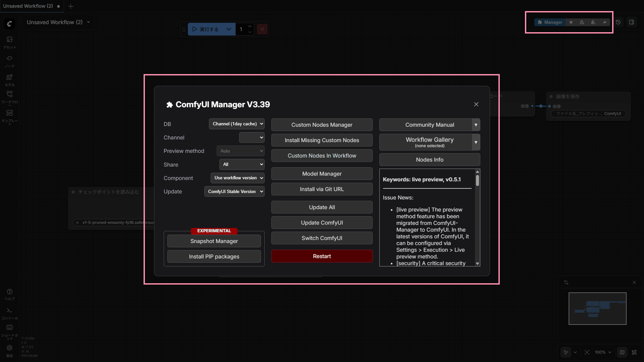
Task: Open the settings gear in left sidebar
Action: [9, 348]
